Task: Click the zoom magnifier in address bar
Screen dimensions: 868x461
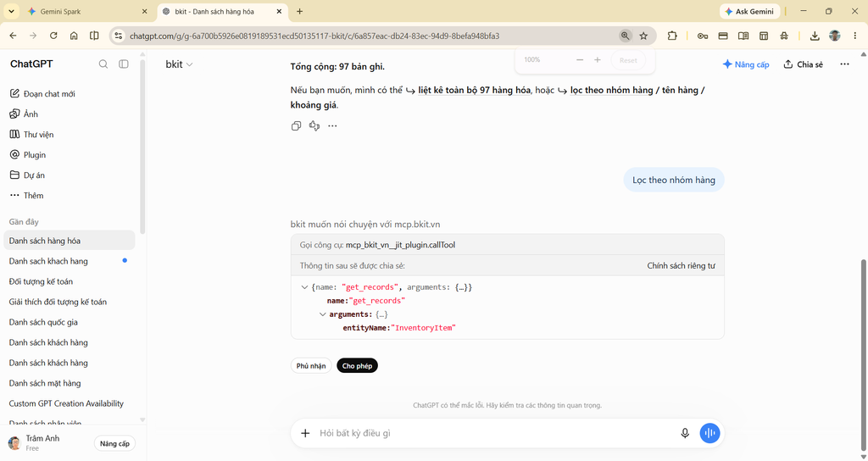Action: (625, 36)
